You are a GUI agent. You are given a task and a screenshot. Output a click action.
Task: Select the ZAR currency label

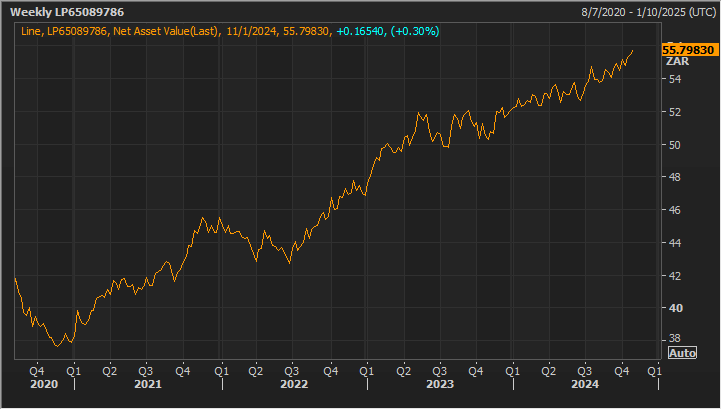pos(679,62)
